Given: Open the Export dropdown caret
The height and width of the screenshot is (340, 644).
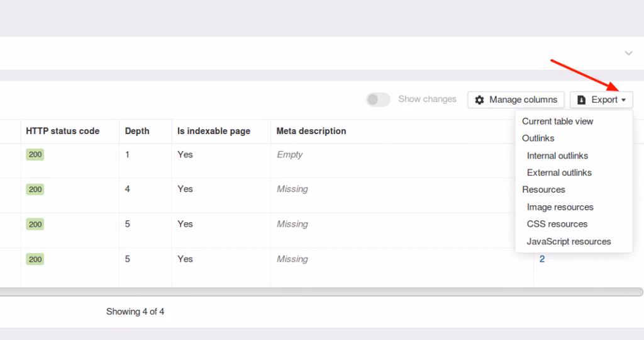Looking at the screenshot, I should [623, 100].
